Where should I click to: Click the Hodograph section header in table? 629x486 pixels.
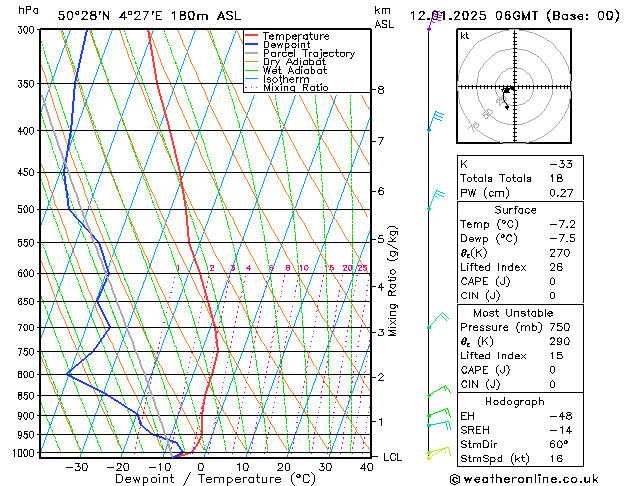(x=507, y=401)
